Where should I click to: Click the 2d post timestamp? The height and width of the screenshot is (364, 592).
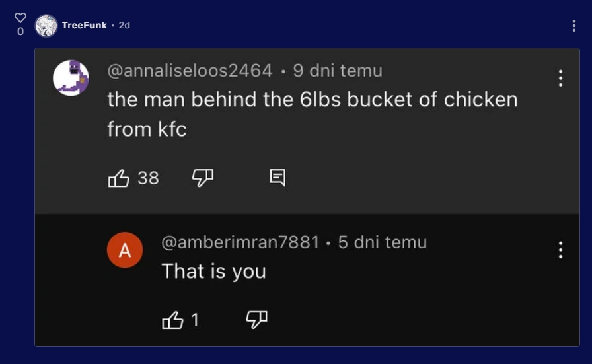[124, 26]
